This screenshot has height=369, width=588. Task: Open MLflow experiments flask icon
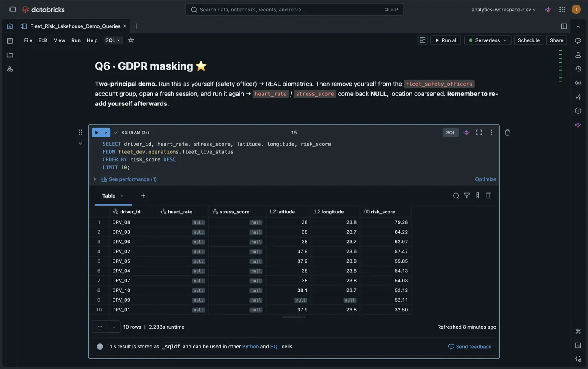click(x=578, y=55)
